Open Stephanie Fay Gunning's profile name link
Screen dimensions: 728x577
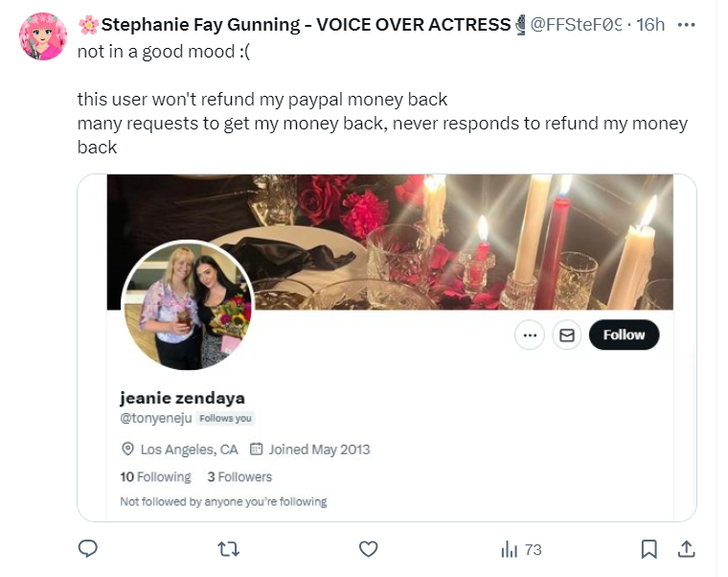point(307,25)
